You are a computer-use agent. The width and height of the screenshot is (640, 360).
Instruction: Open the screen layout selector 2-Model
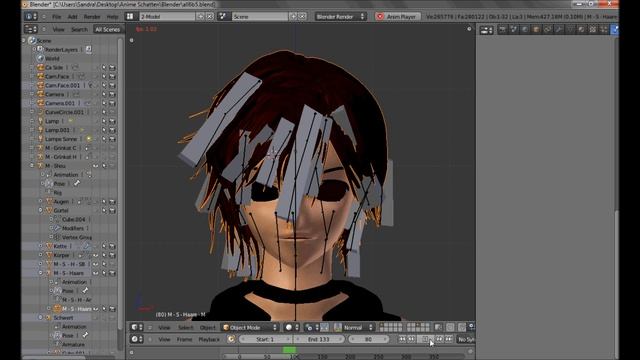(167, 17)
